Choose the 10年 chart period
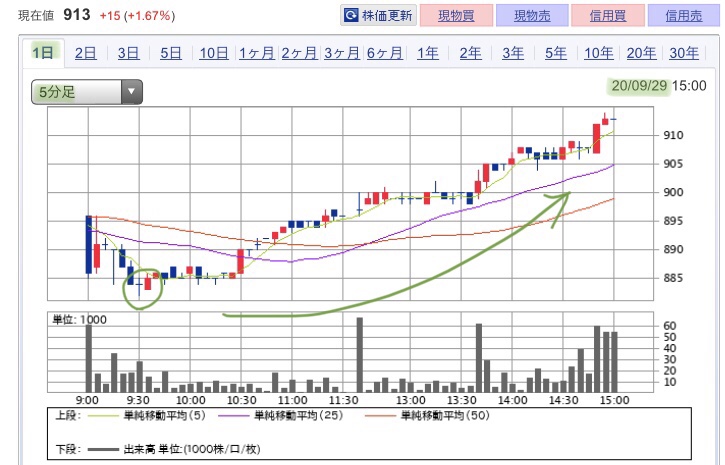 click(598, 53)
